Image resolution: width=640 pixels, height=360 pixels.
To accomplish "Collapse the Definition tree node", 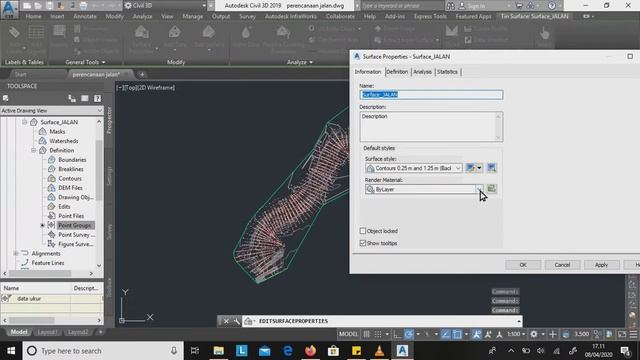I will point(33,150).
